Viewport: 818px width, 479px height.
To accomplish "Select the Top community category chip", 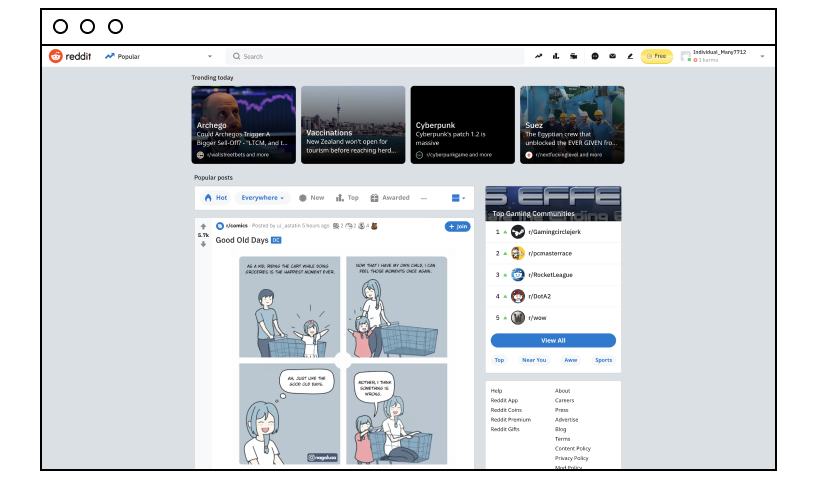I will tap(499, 360).
